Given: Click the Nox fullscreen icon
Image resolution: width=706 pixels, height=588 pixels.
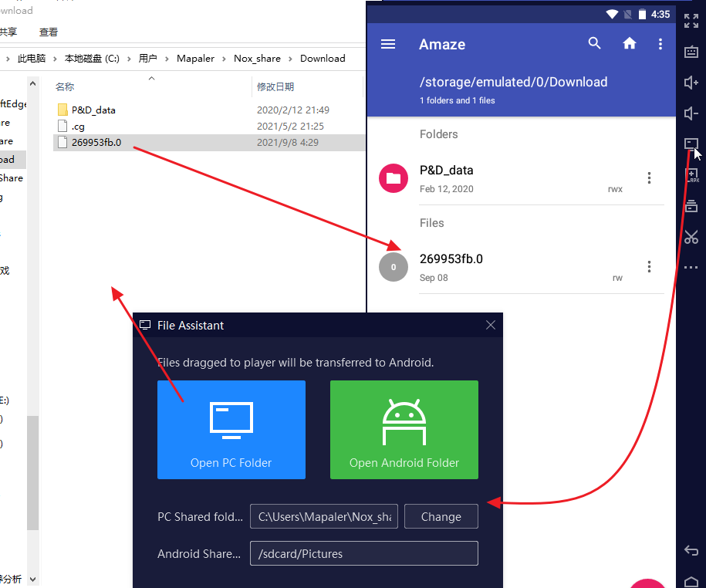Looking at the screenshot, I should pos(691,22).
